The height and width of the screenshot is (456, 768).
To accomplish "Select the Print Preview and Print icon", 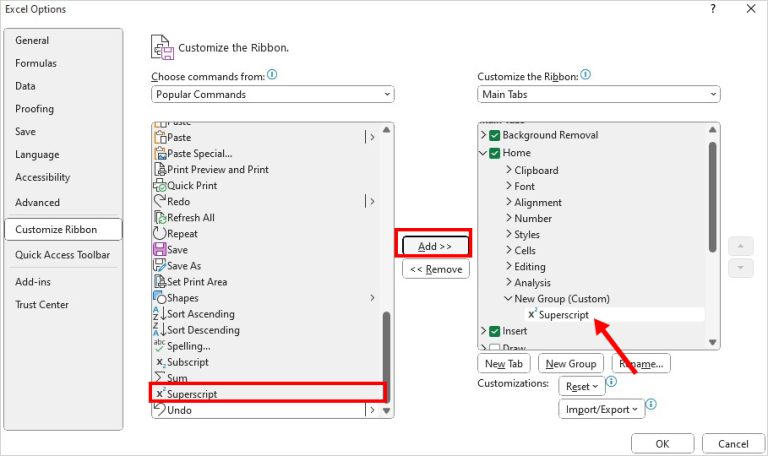I will 160,169.
